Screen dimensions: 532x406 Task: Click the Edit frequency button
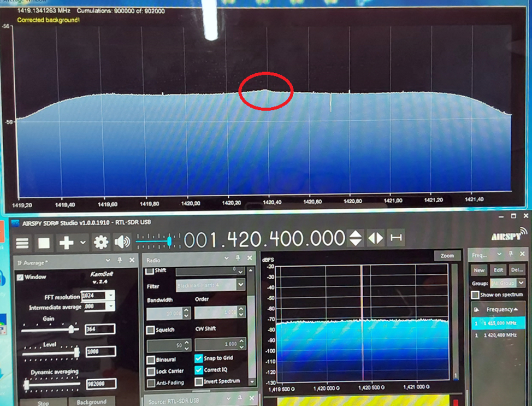pyautogui.click(x=498, y=270)
